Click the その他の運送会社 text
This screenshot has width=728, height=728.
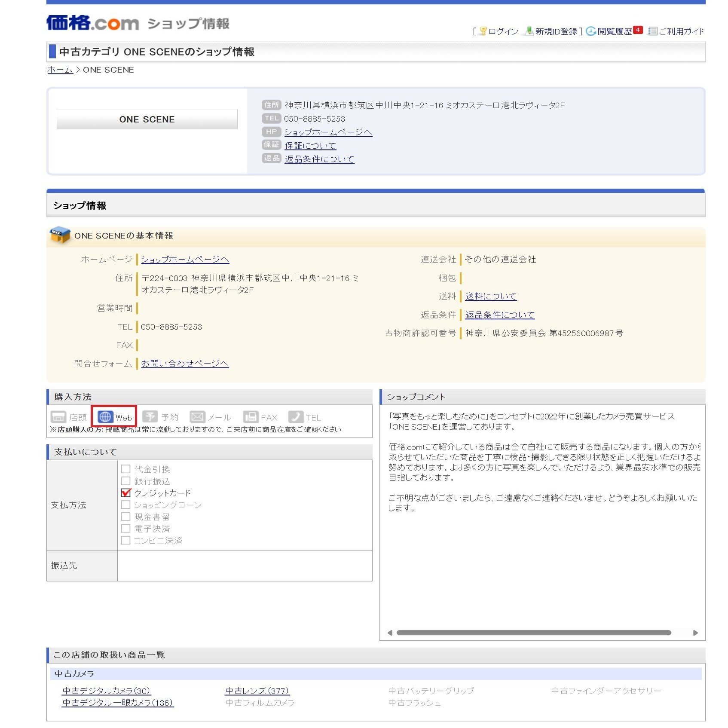pyautogui.click(x=500, y=259)
